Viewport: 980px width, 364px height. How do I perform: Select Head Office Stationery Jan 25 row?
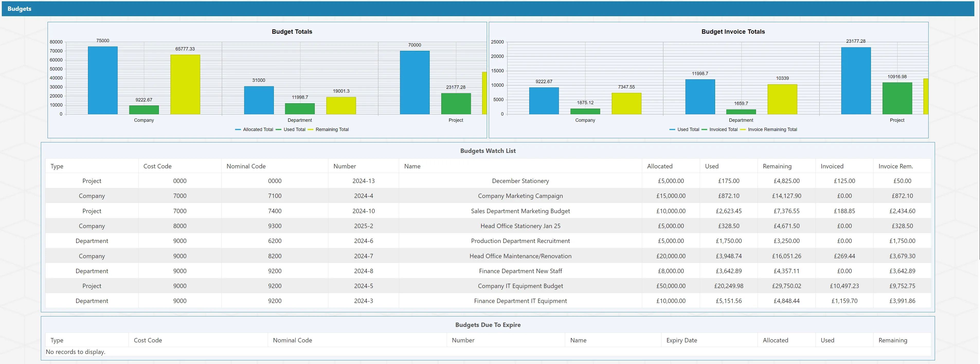pos(488,226)
